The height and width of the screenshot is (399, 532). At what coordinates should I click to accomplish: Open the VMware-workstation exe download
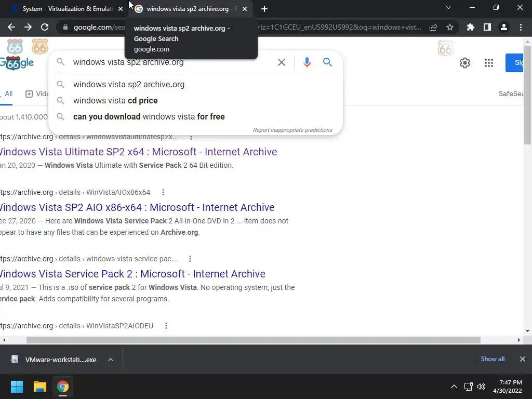(x=54, y=360)
